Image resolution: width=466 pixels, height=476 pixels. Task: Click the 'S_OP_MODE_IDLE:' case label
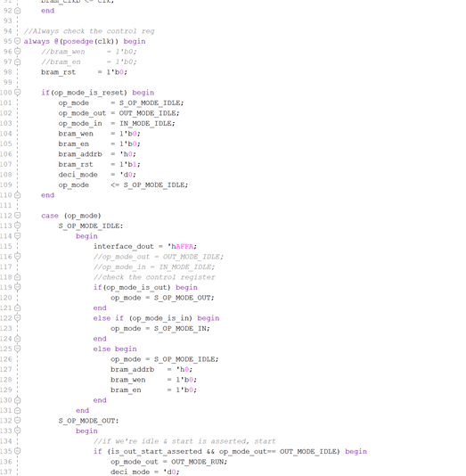coord(91,226)
